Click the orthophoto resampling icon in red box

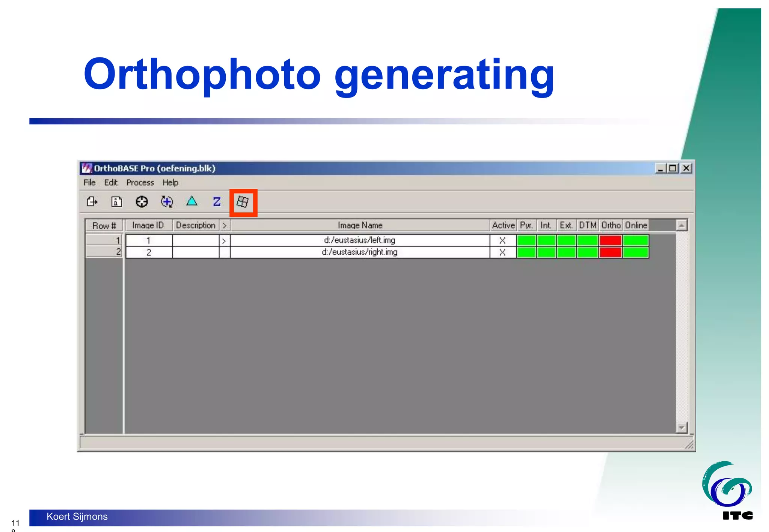pyautogui.click(x=243, y=202)
